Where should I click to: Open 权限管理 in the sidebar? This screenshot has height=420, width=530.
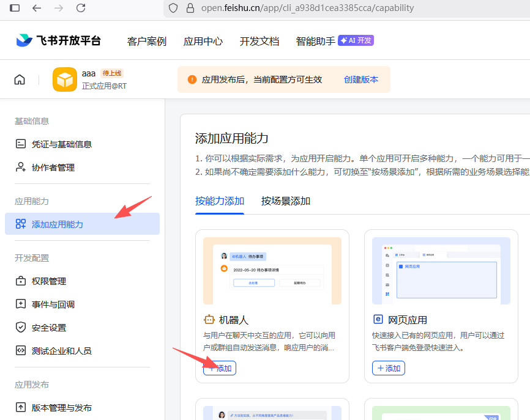[48, 281]
